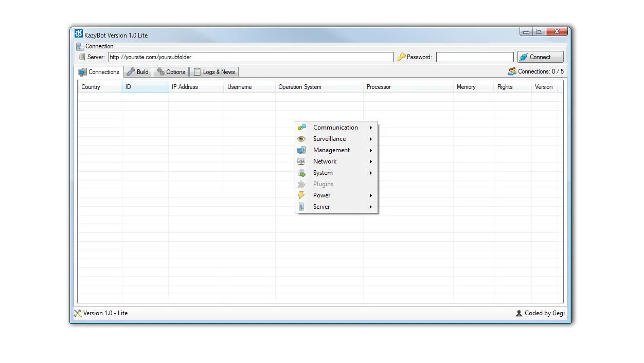Select the Surveillance eye icon
The width and height of the screenshot is (644, 363).
click(x=301, y=139)
